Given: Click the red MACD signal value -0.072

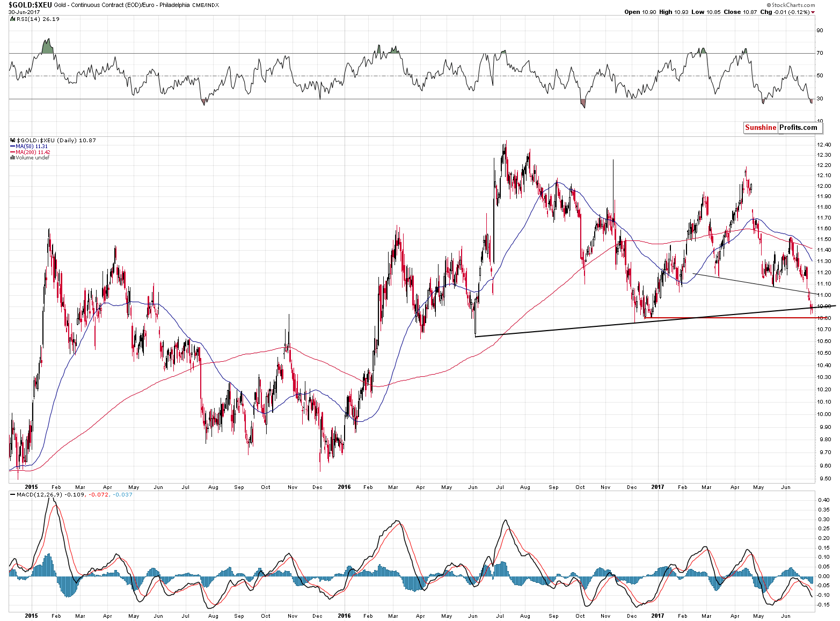Looking at the screenshot, I should point(99,494).
